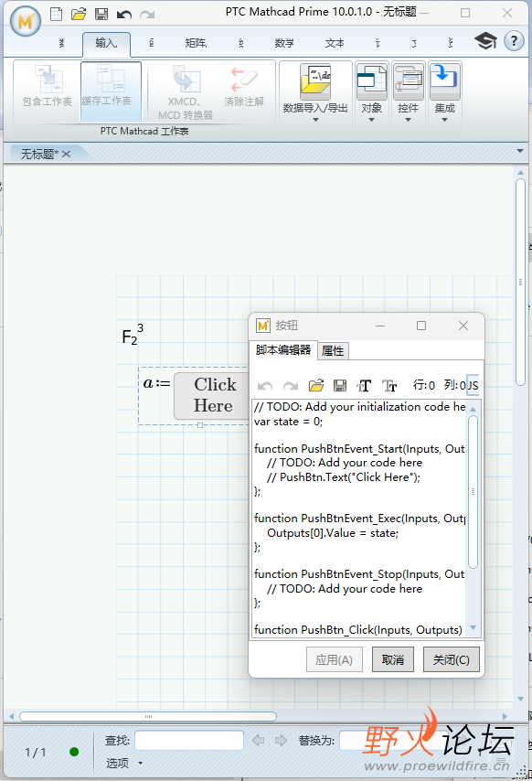Save worksheet using quick access floppy icon

(x=101, y=14)
